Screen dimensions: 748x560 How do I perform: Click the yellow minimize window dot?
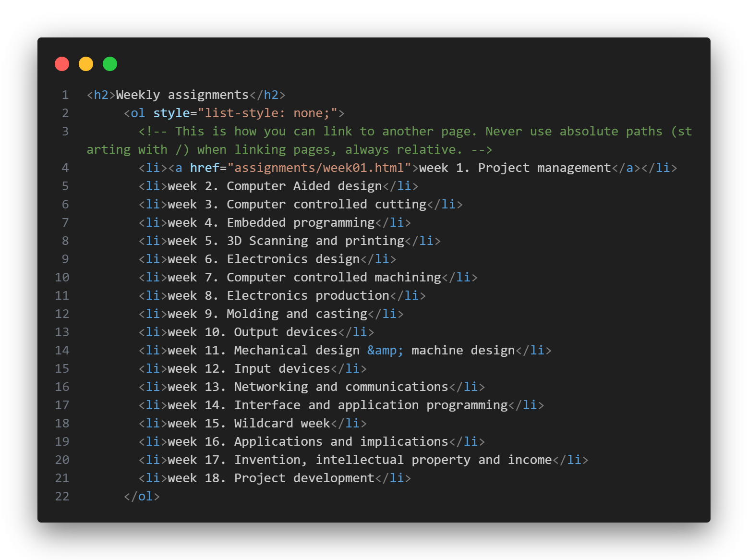pos(86,64)
